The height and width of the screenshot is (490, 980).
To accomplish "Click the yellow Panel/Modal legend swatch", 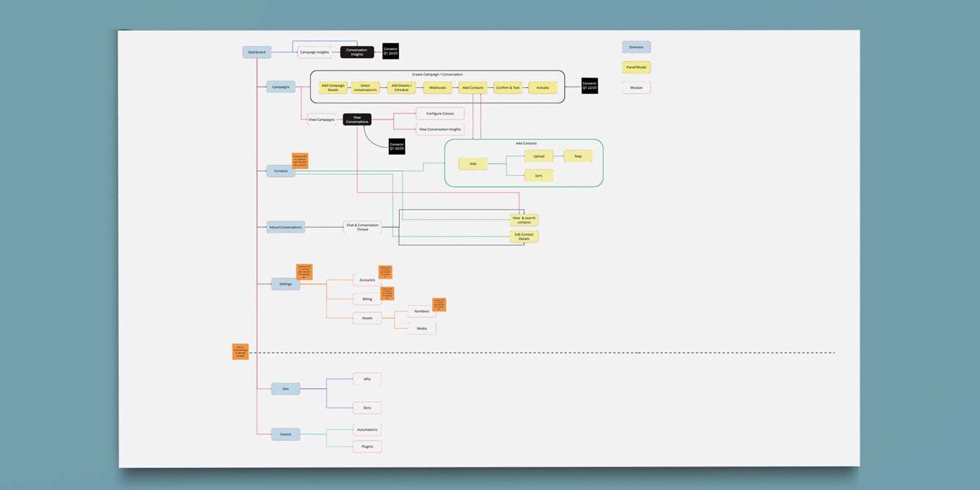I will [x=636, y=67].
